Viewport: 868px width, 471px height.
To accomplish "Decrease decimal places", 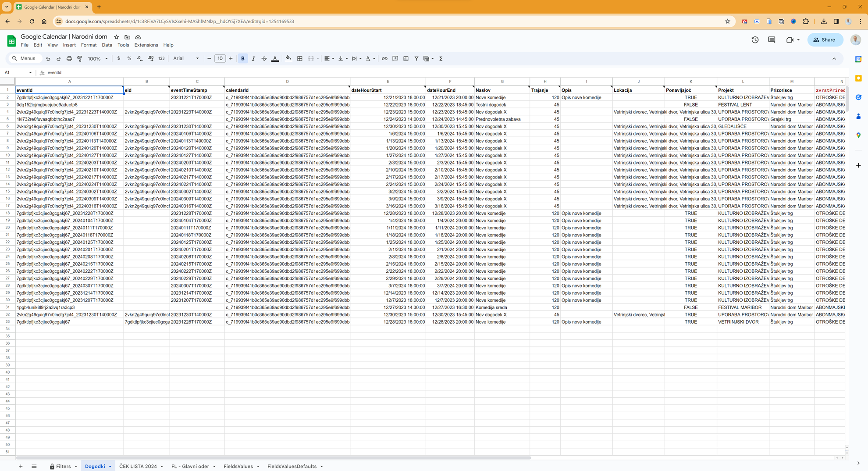I will pos(140,59).
